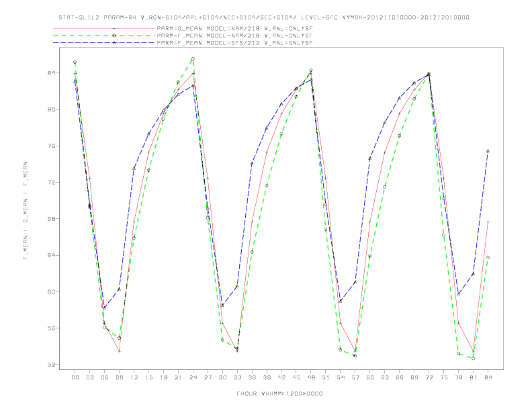Click the red O_MEAN legend line sample
Viewport: 532px width, 411px height.
click(x=104, y=28)
